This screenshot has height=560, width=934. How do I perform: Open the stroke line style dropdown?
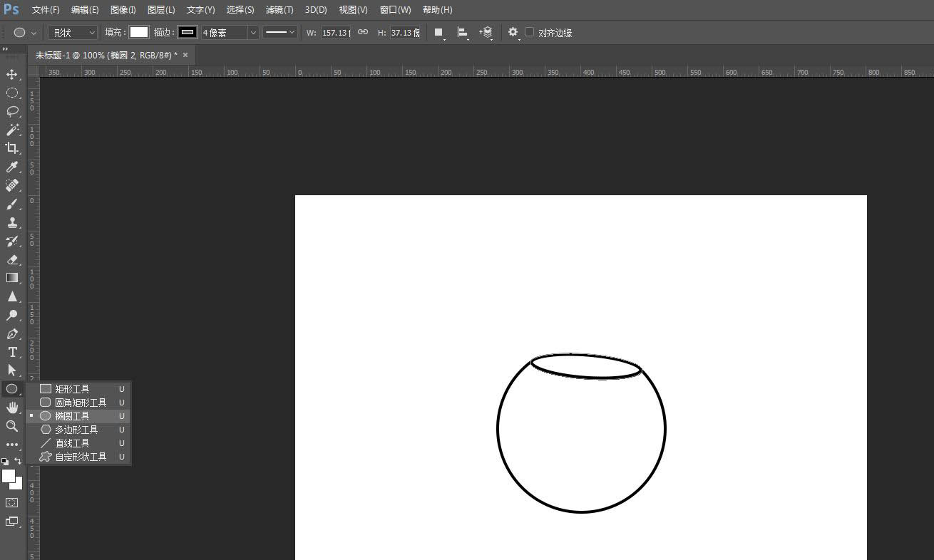point(279,33)
